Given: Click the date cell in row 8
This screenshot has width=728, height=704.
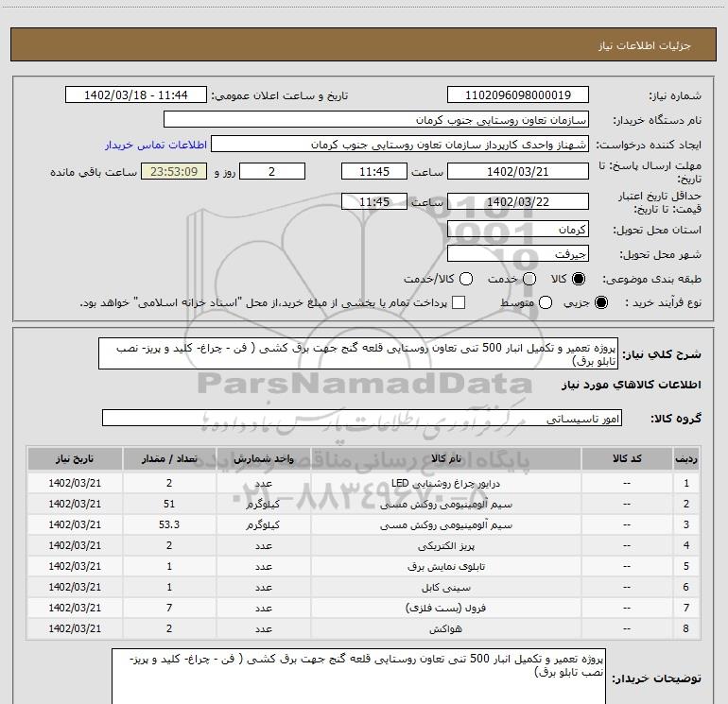Looking at the screenshot, I should (x=75, y=628).
